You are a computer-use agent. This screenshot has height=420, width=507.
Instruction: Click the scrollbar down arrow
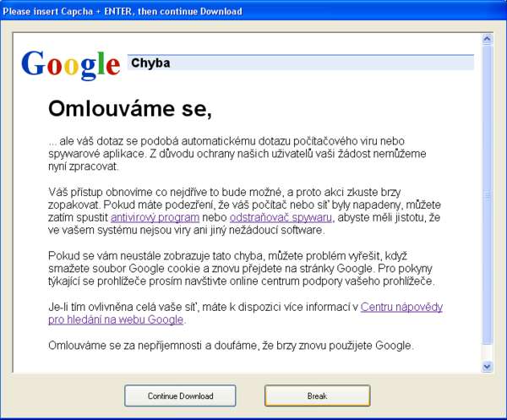[488, 367]
